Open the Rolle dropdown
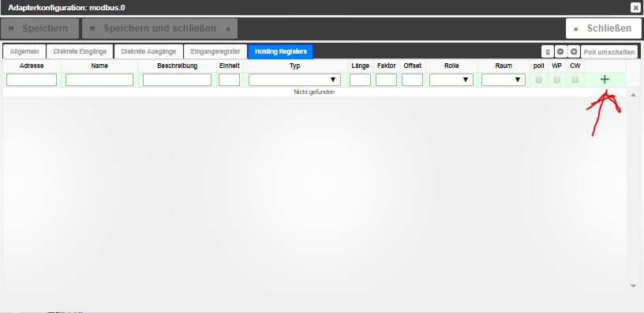 (x=451, y=80)
